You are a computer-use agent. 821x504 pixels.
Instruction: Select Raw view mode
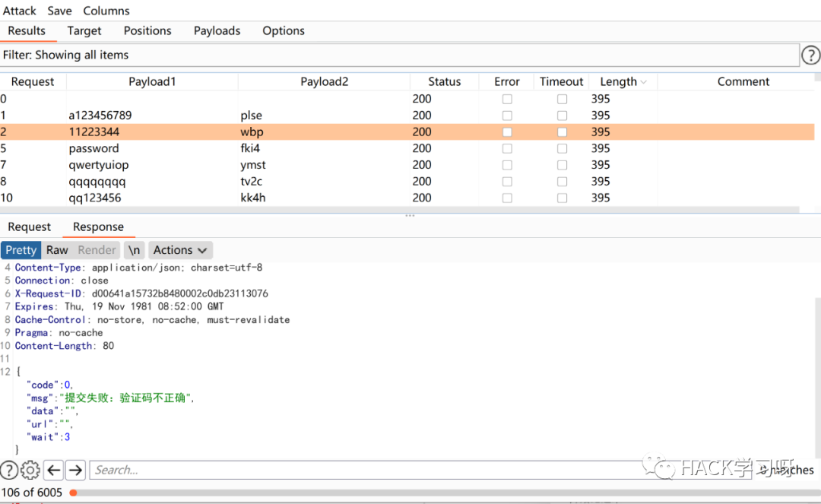coord(57,250)
